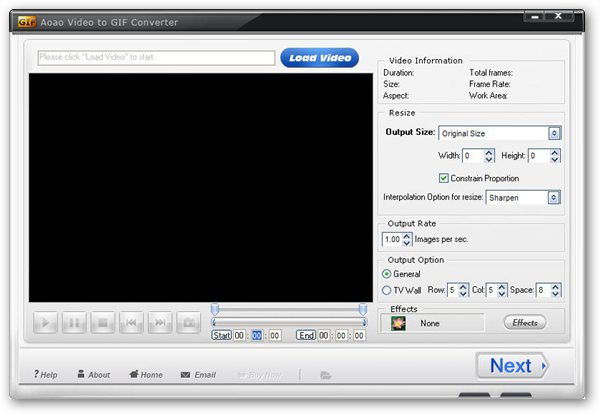
Task: Select the TV Wall output option
Action: coord(386,290)
